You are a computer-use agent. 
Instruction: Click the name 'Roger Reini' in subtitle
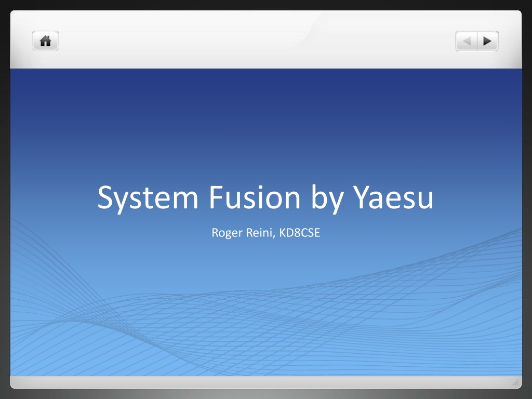pos(242,233)
